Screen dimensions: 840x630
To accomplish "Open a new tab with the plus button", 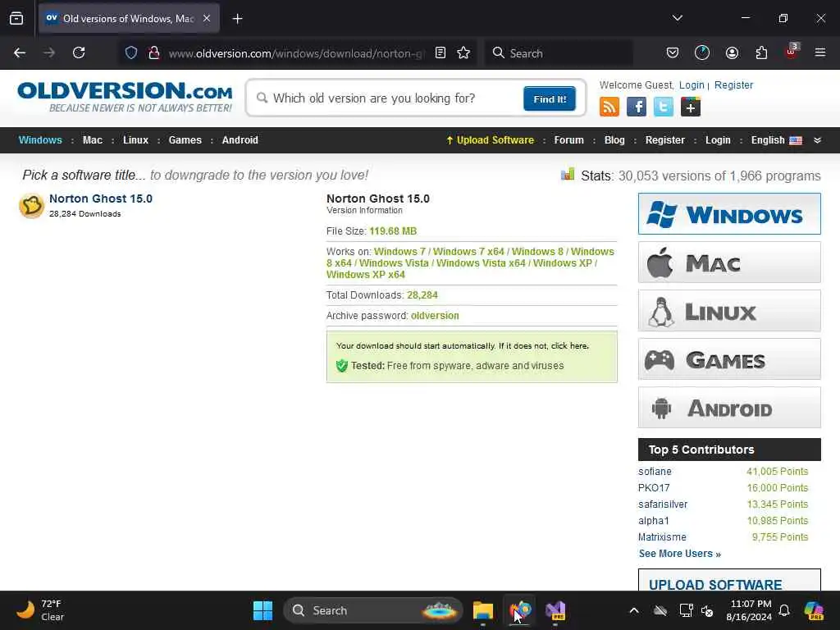I will 237,19.
